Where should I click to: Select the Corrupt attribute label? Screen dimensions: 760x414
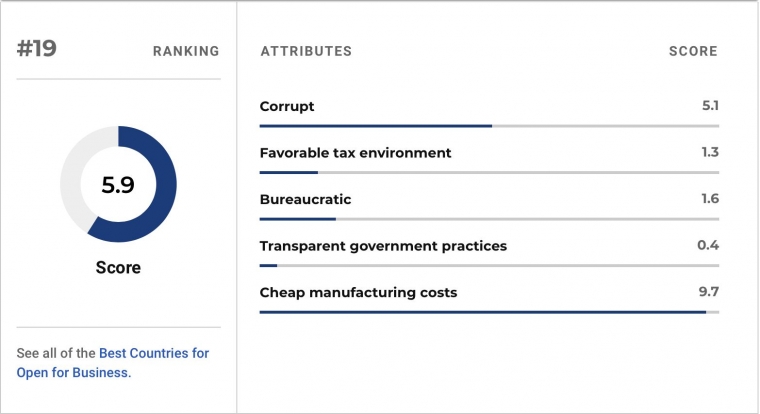(287, 106)
